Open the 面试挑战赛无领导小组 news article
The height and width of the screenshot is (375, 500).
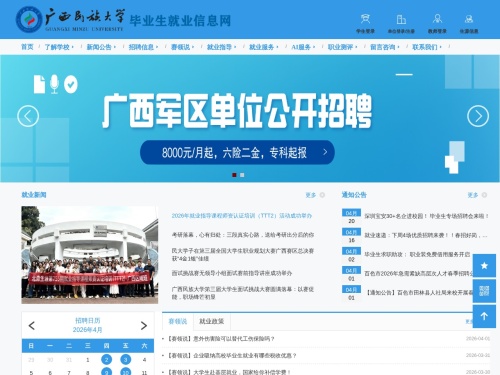(232, 273)
